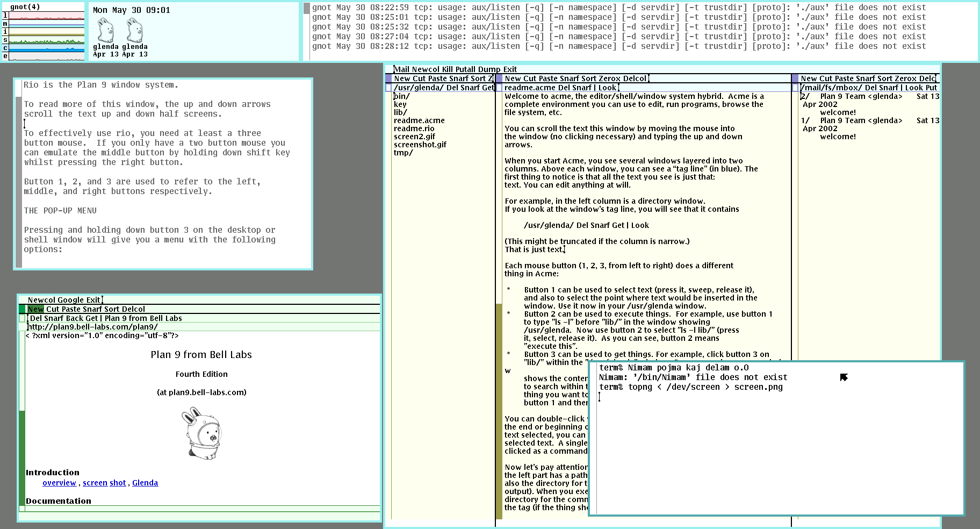The height and width of the screenshot is (529, 980).
Task: Open the tmp/ directory entry
Action: click(x=403, y=153)
